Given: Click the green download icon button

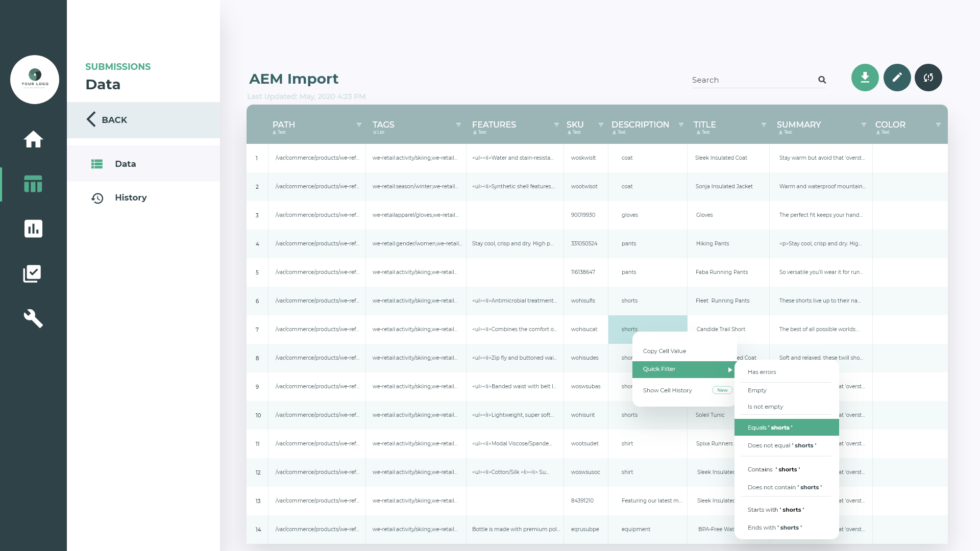Looking at the screenshot, I should (865, 78).
